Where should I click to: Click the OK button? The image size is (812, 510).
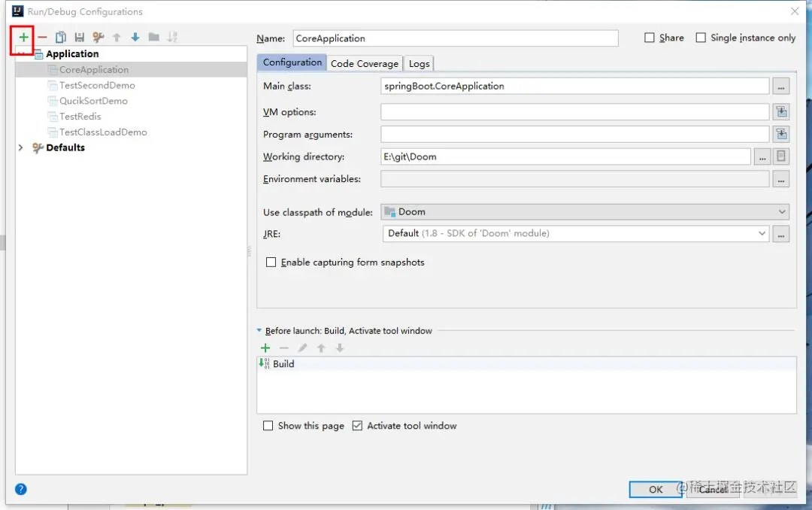tap(656, 489)
